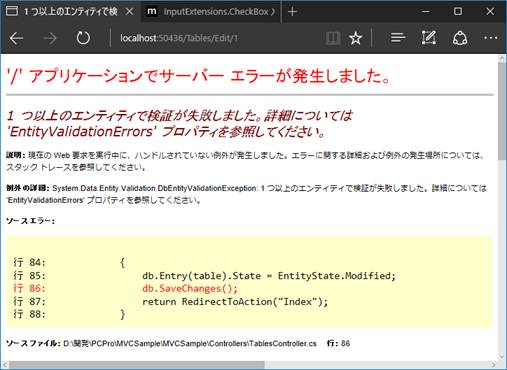Click the ソース ファイル path TablesController.cs
This screenshot has width=507, height=370.
190,343
